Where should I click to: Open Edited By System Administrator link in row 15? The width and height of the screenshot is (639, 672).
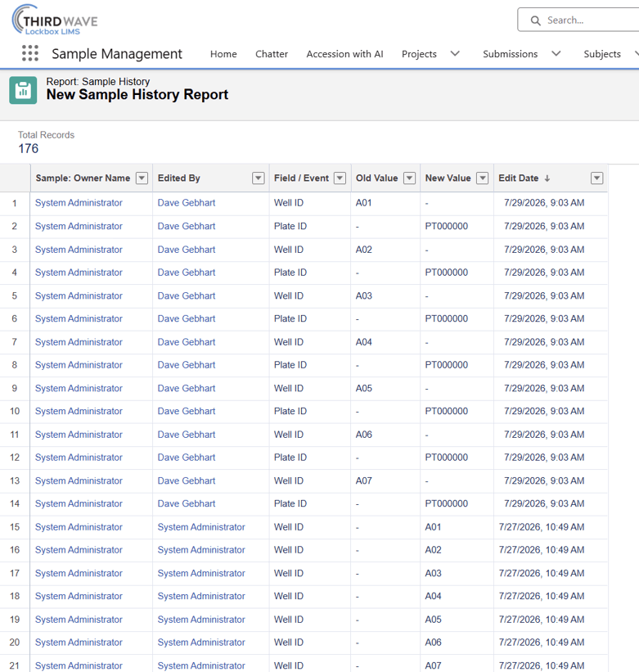(x=201, y=527)
